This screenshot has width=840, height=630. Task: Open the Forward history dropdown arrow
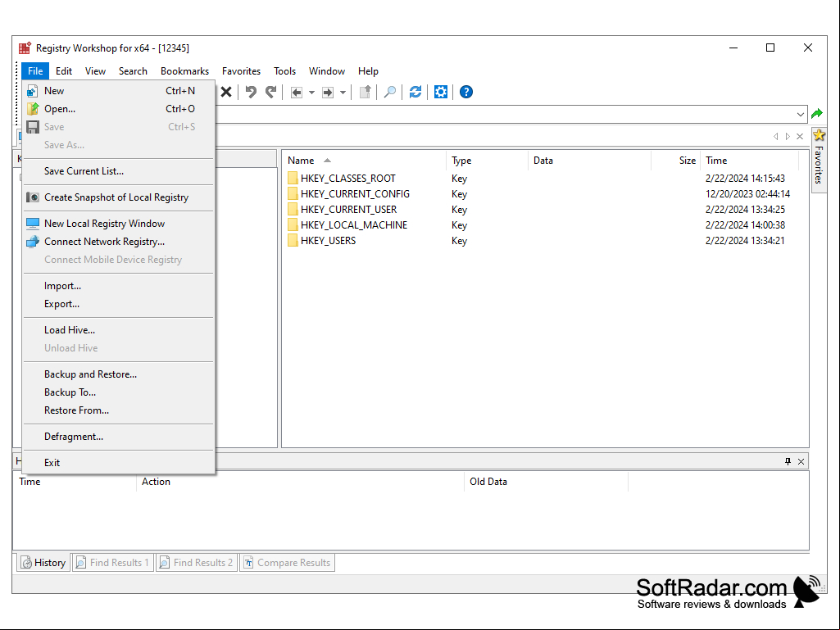(x=343, y=93)
